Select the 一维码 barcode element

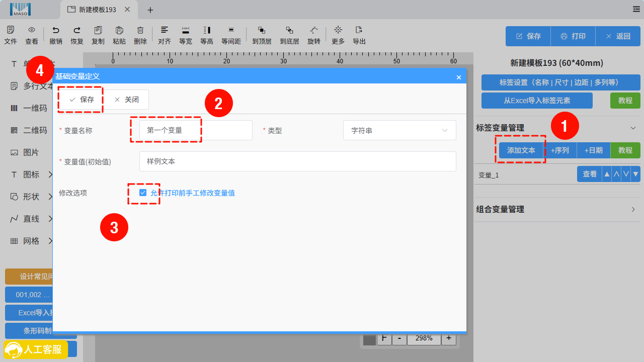[29, 108]
